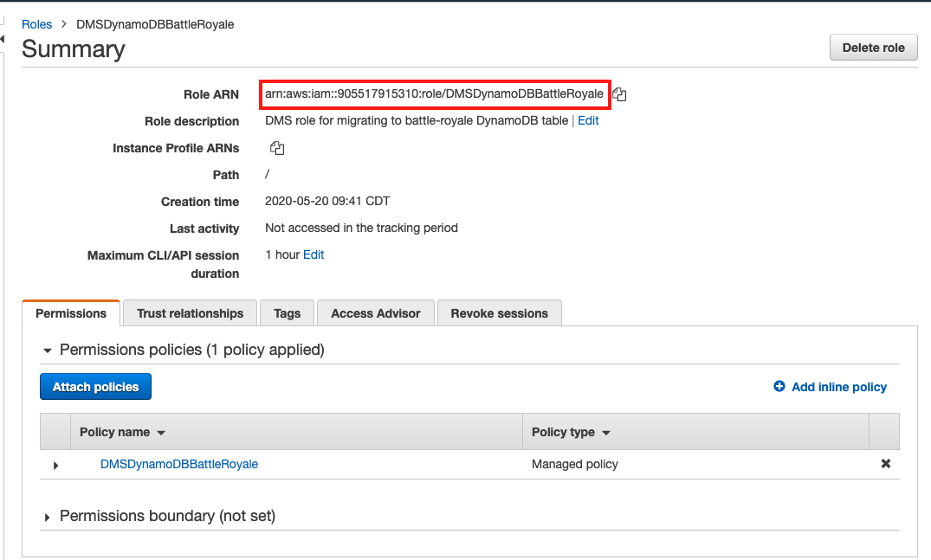
Task: Open the Tags tab
Action: coord(288,313)
